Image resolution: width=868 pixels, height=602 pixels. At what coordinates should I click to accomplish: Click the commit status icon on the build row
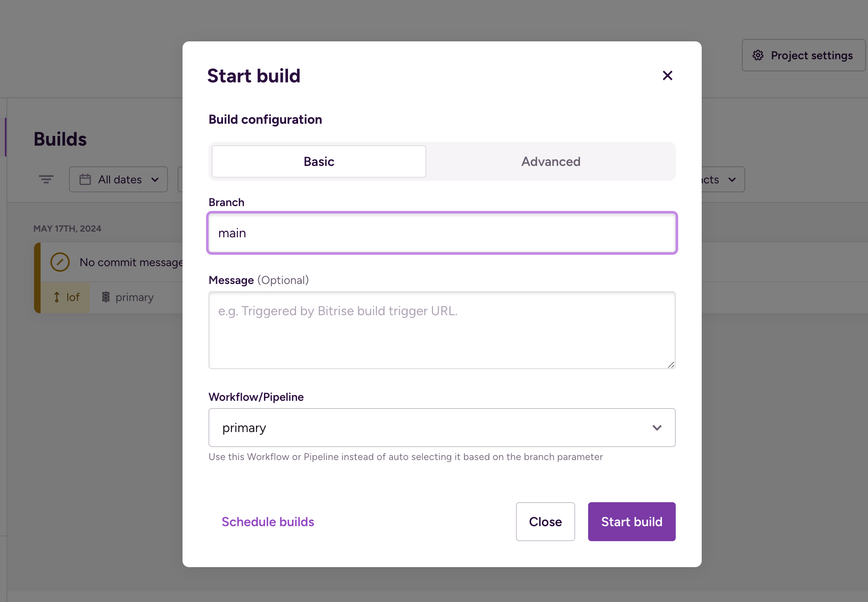click(60, 262)
